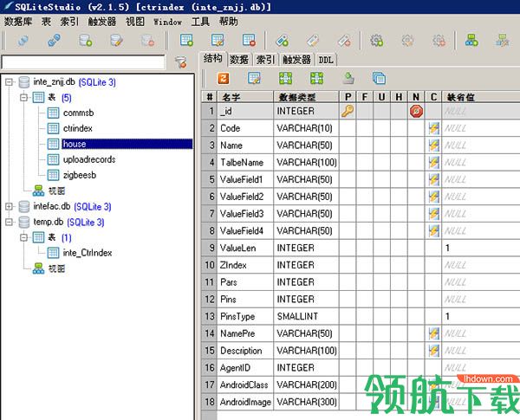Click the primary key icon in _id row
The width and height of the screenshot is (520, 420).
pos(348,111)
